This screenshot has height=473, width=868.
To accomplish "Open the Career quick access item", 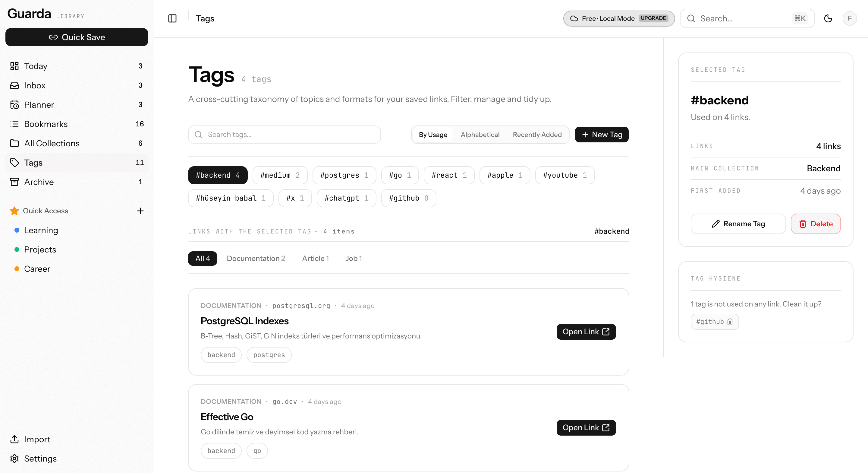I will pyautogui.click(x=77, y=269).
